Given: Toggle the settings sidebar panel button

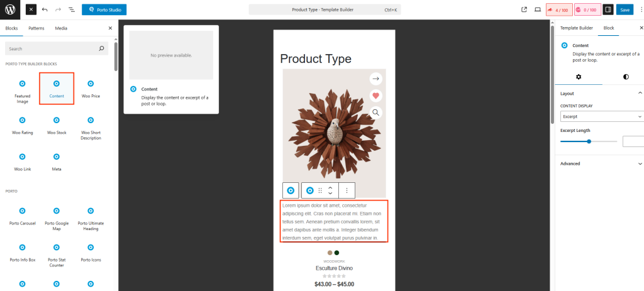Looking at the screenshot, I should click(608, 9).
